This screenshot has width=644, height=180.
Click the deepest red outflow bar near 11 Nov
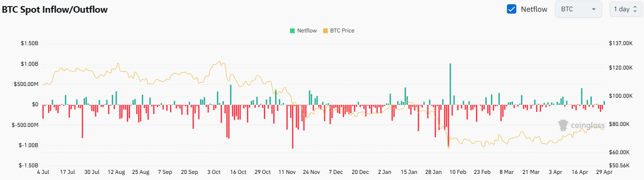(x=293, y=126)
